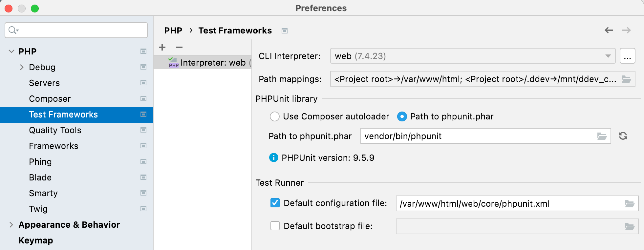Viewport: 644px width, 250px height.
Task: Remove the selected interpreter configuration
Action: pos(179,47)
